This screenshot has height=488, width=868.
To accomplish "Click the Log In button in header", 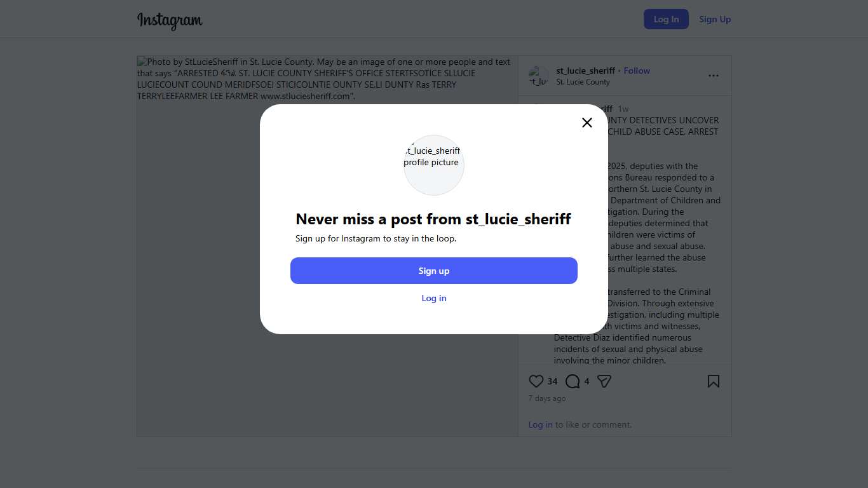I will coord(666,19).
